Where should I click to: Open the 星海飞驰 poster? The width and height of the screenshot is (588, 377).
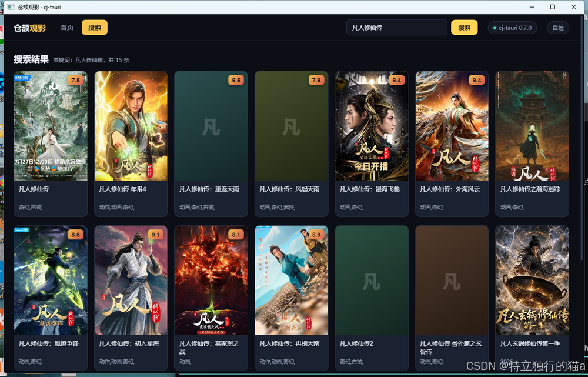[x=372, y=126]
